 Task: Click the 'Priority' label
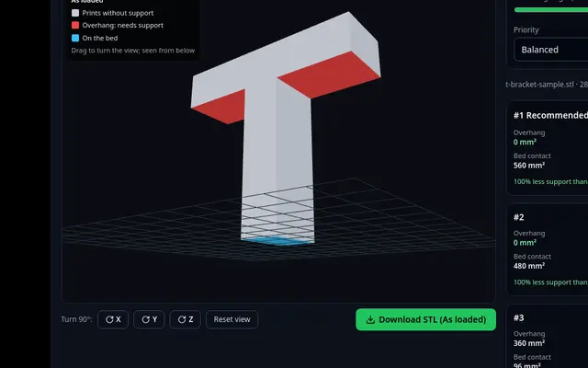pyautogui.click(x=526, y=29)
